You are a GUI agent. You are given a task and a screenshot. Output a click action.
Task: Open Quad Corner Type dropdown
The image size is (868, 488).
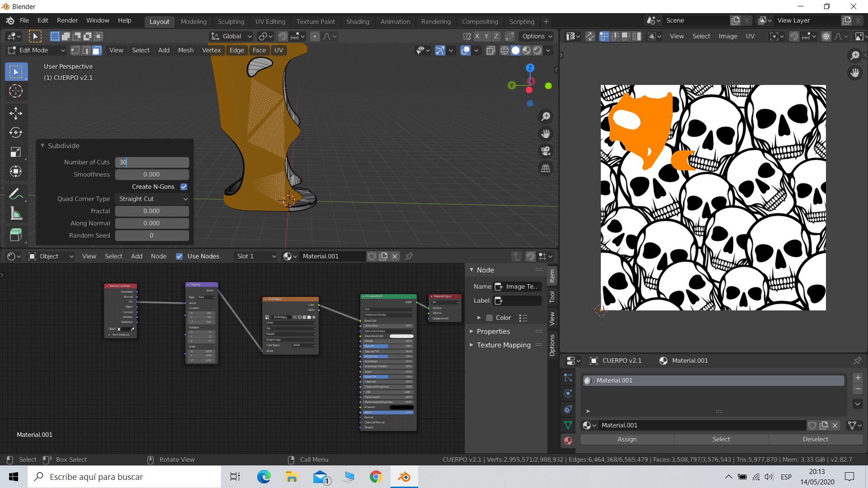coord(152,199)
